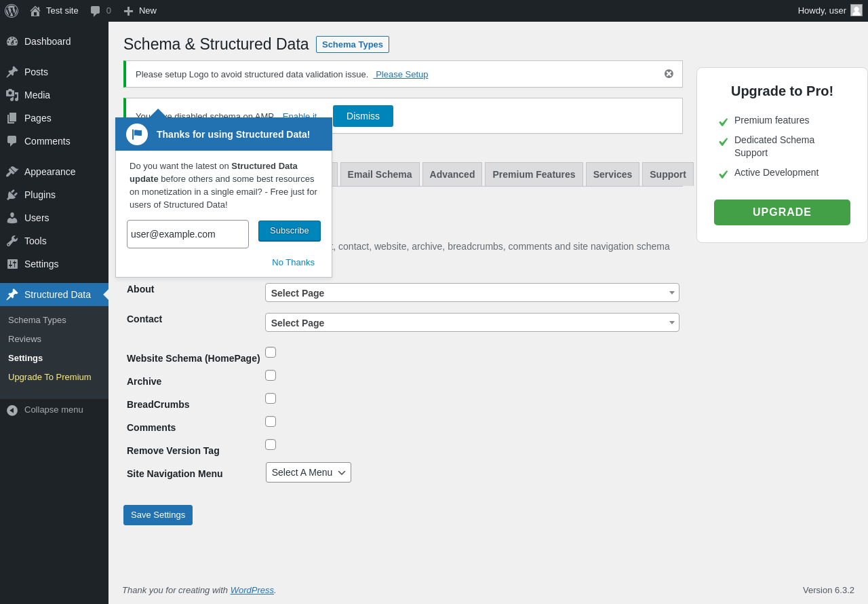Open the comments bubble in admin bar
The width and height of the screenshot is (868, 604).
tap(96, 11)
